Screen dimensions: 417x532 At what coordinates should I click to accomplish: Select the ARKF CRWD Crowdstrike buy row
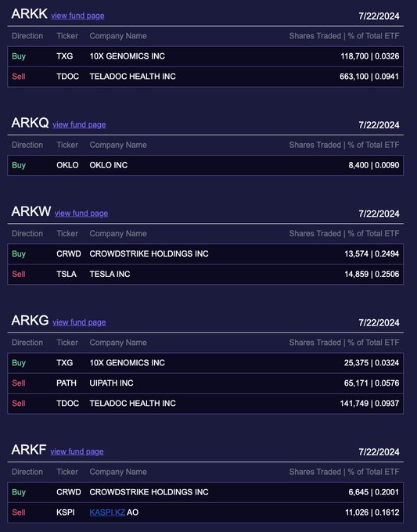coord(205,492)
